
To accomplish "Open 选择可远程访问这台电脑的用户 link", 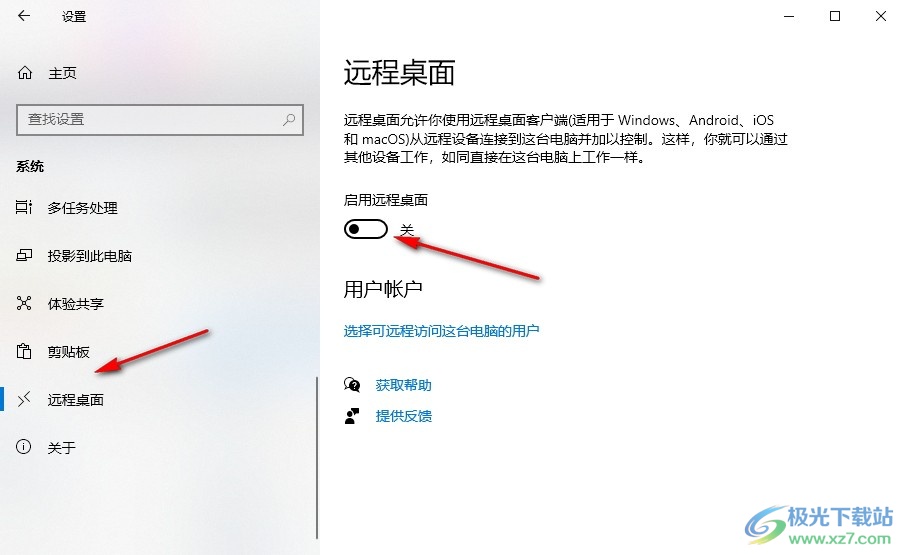I will click(x=441, y=331).
